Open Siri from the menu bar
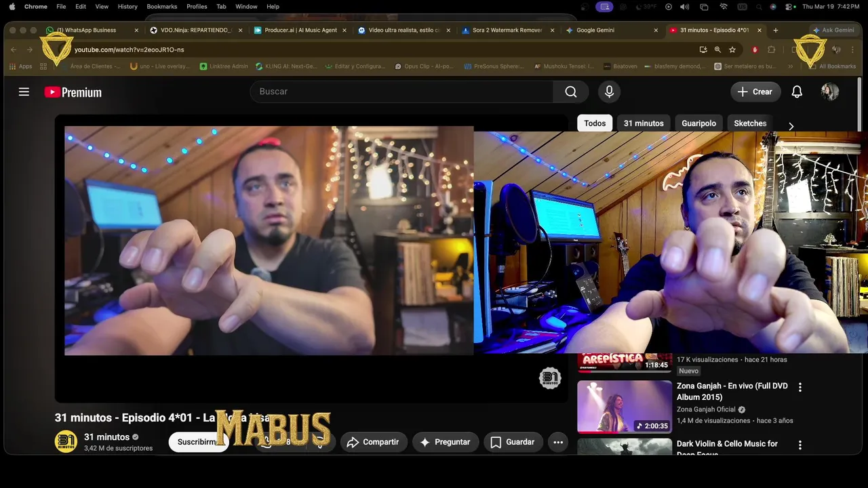This screenshot has width=868, height=488. pyautogui.click(x=773, y=6)
